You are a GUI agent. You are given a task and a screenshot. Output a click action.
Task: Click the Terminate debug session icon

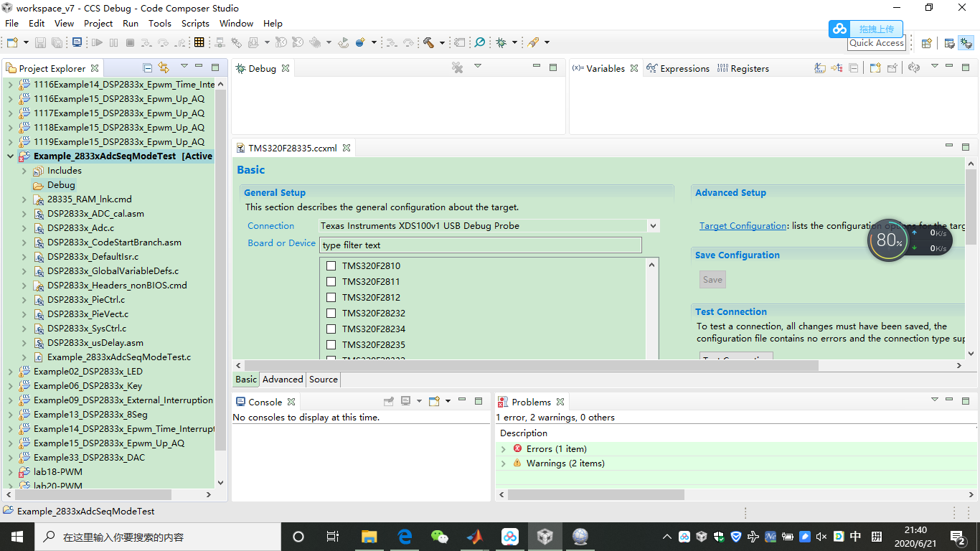(x=130, y=43)
